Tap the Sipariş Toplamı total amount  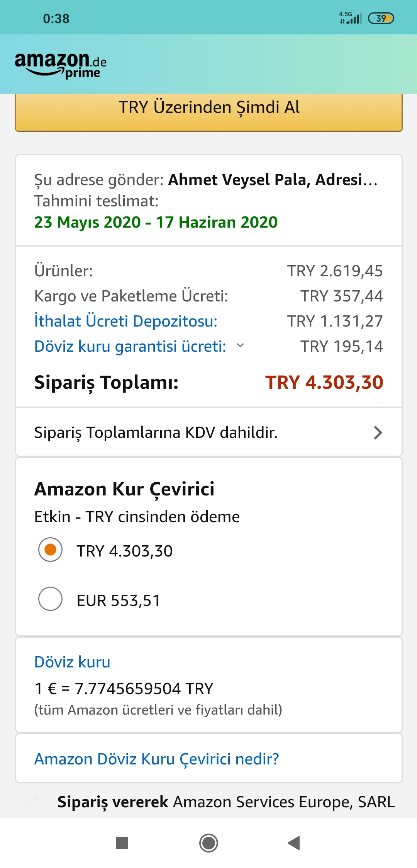324,382
